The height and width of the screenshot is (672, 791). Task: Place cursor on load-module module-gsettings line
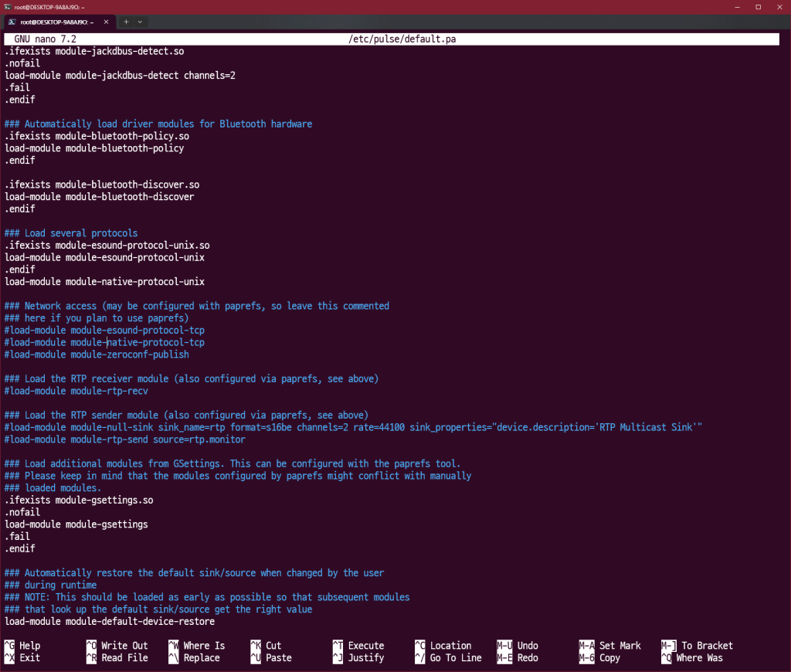[76, 524]
